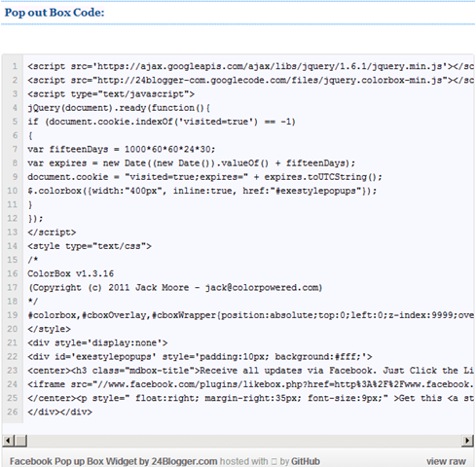Click the 'var fifteenDays = 1000*60*60*24*30;' line

(122, 149)
